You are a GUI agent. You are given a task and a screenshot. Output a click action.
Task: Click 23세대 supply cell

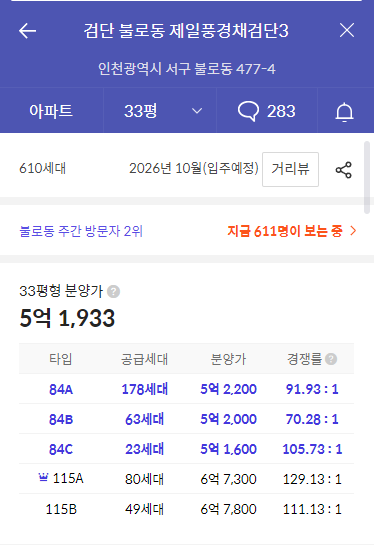(145, 449)
